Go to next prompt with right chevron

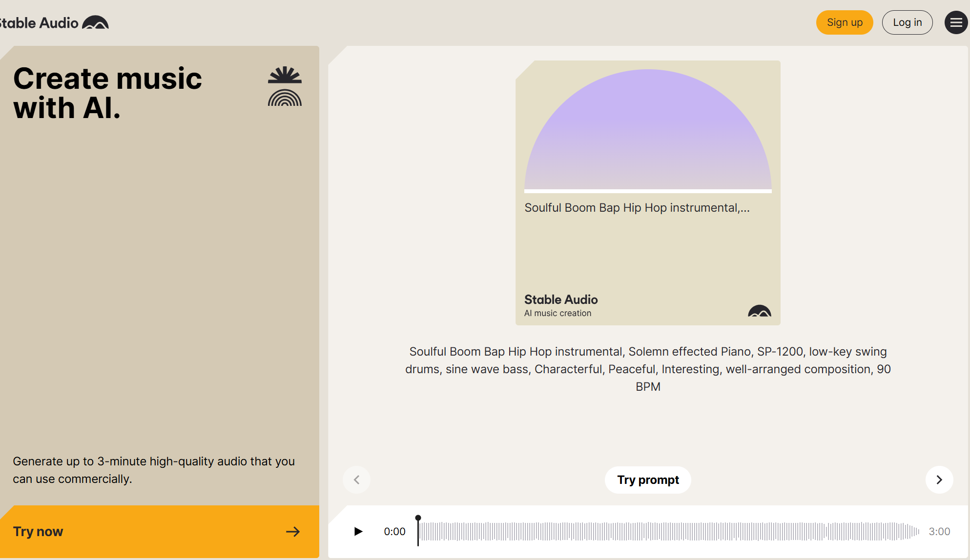[x=939, y=480]
